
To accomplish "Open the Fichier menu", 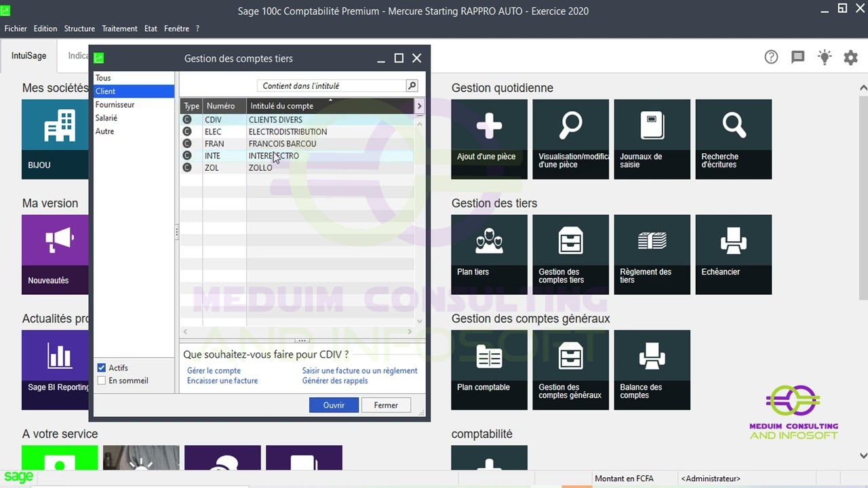I will pyautogui.click(x=16, y=28).
